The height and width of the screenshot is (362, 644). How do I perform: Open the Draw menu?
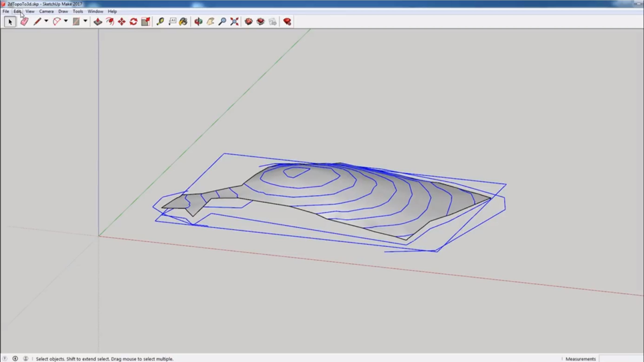63,11
